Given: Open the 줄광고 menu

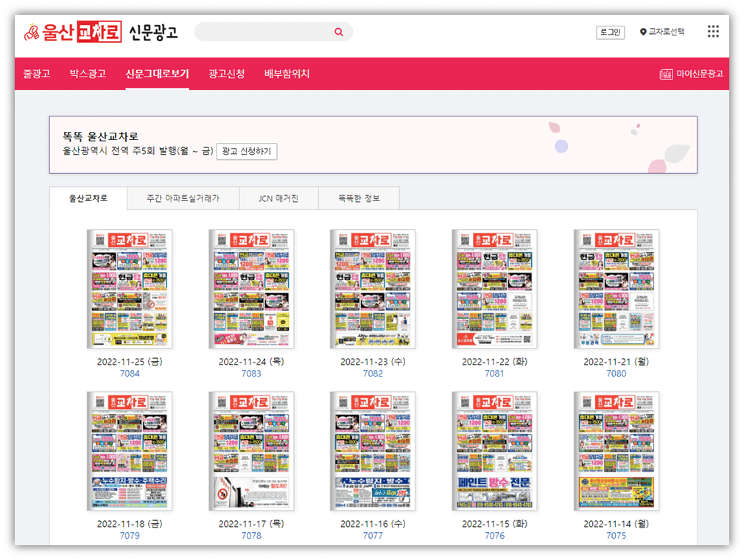Looking at the screenshot, I should pyautogui.click(x=37, y=74).
